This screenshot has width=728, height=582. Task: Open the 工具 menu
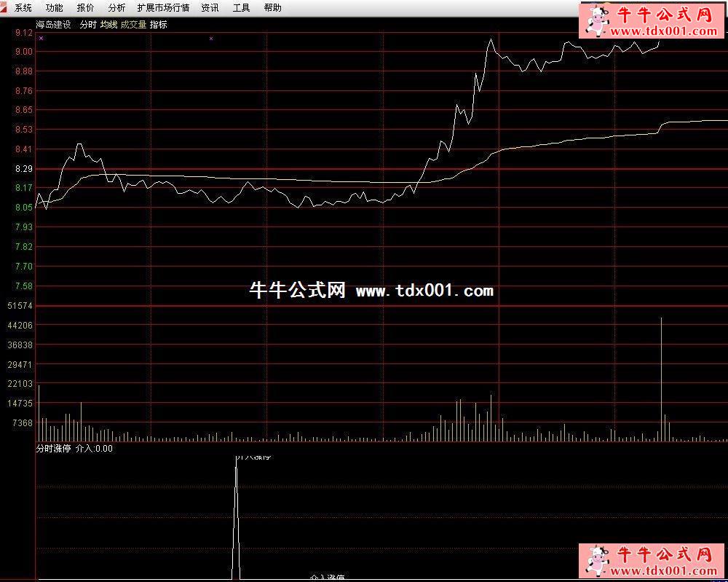pos(242,8)
